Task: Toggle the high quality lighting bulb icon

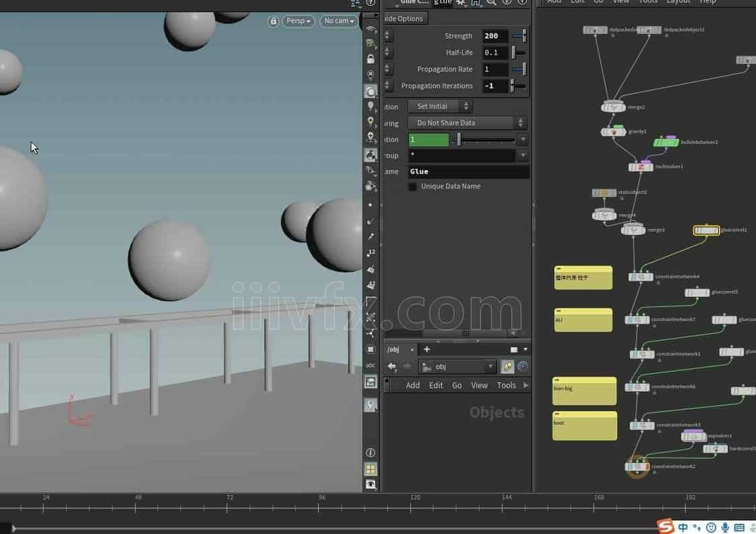Action: [371, 121]
